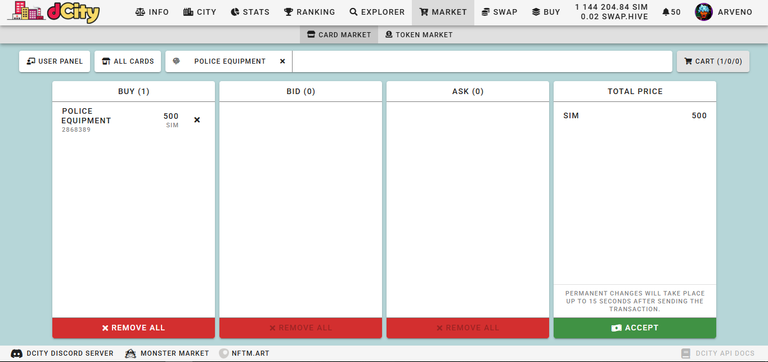
Task: Switch to the Token Market tab
Action: coord(418,35)
